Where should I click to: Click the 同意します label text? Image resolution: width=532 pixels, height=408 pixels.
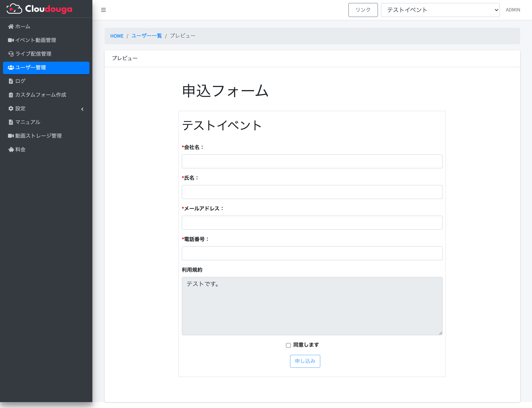click(306, 345)
